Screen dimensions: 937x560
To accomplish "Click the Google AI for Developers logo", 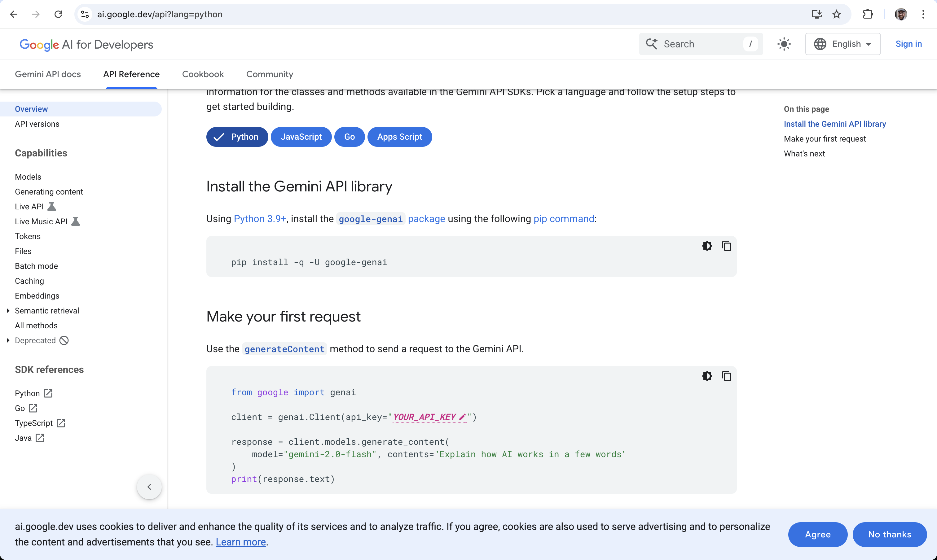I will (x=86, y=45).
